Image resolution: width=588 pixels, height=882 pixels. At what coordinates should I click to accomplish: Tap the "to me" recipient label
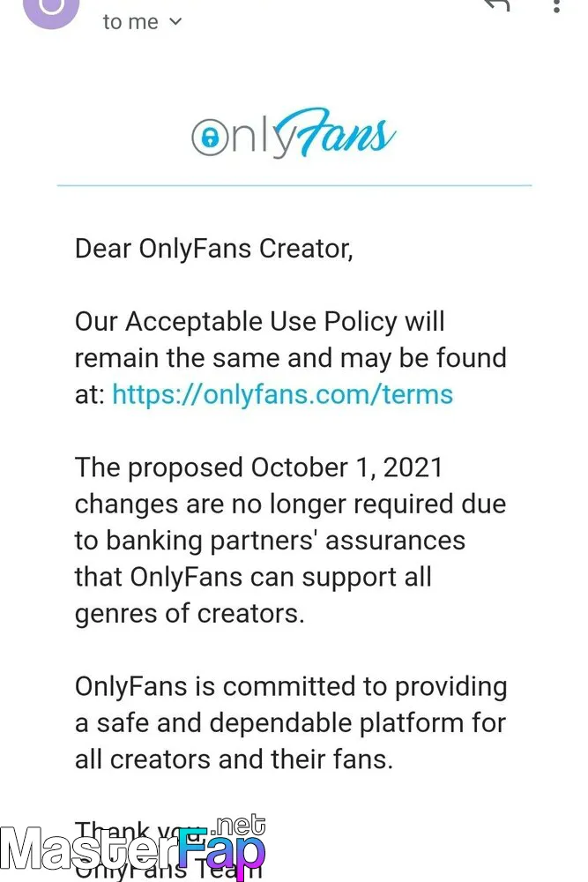pos(130,22)
